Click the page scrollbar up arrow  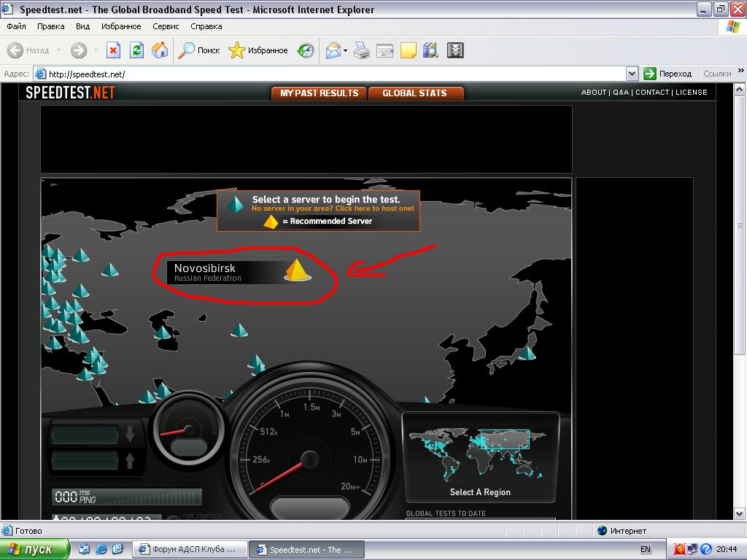pos(740,89)
